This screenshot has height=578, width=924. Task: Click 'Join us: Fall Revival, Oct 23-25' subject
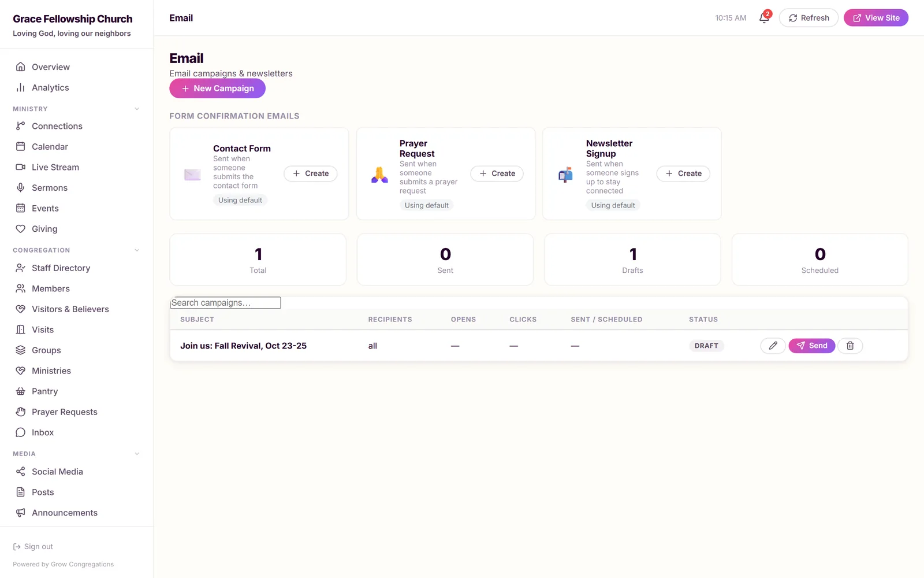tap(243, 346)
